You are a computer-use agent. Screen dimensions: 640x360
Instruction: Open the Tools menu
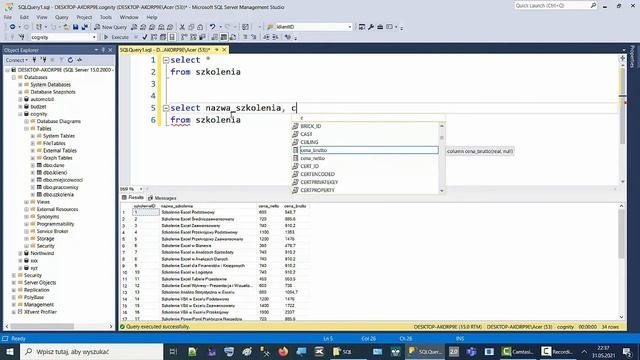[106, 17]
